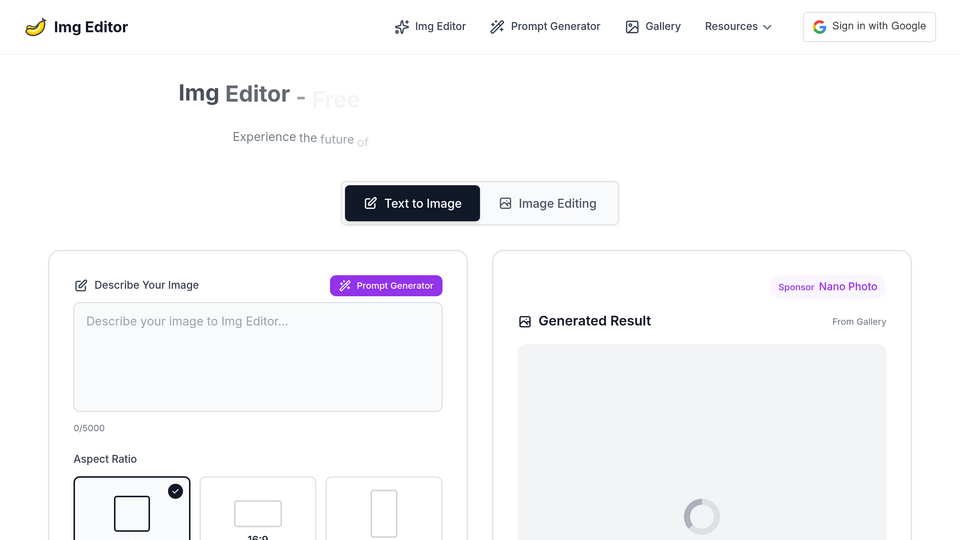Viewport: 960px width, 540px height.
Task: Switch to the Text to Image tab
Action: pos(412,203)
